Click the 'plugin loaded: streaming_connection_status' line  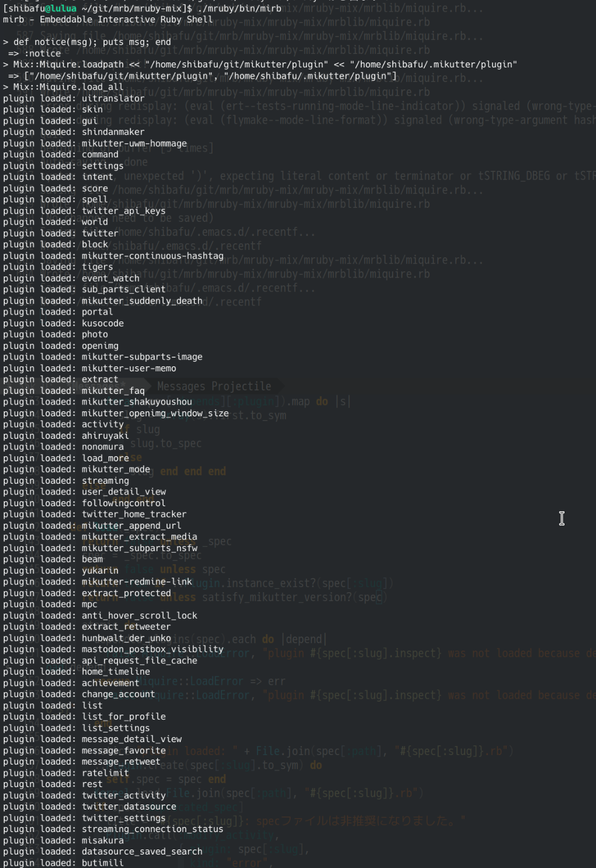113,829
